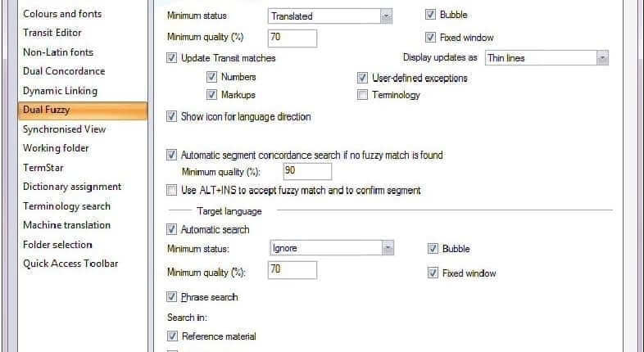Disable Automatic segment concordance search
The width and height of the screenshot is (644, 352).
pyautogui.click(x=172, y=154)
